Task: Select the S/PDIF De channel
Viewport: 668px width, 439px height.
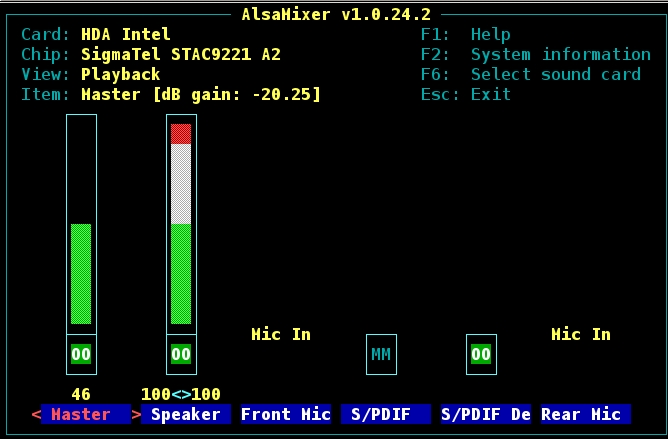Action: (486, 414)
